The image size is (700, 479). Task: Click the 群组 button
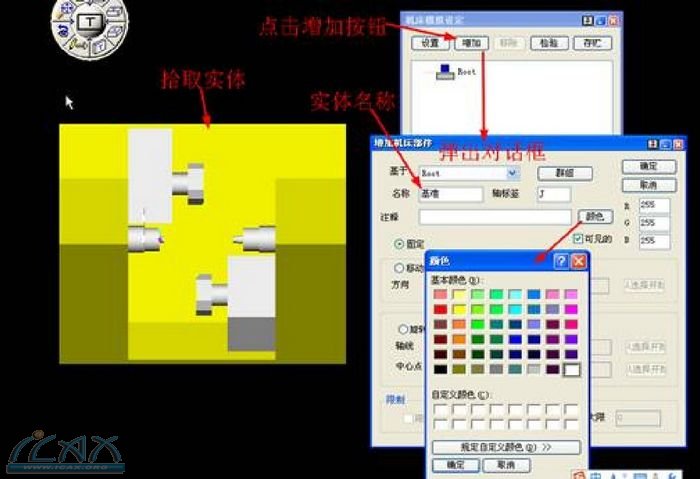click(x=565, y=173)
